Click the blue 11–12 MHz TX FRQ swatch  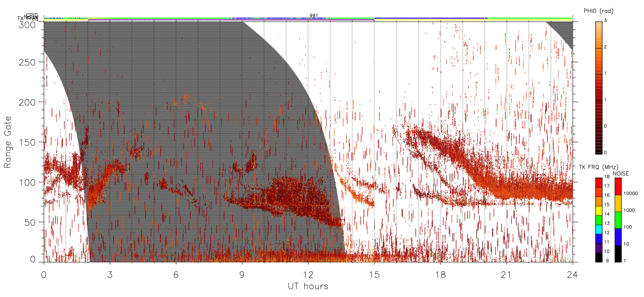click(x=598, y=238)
